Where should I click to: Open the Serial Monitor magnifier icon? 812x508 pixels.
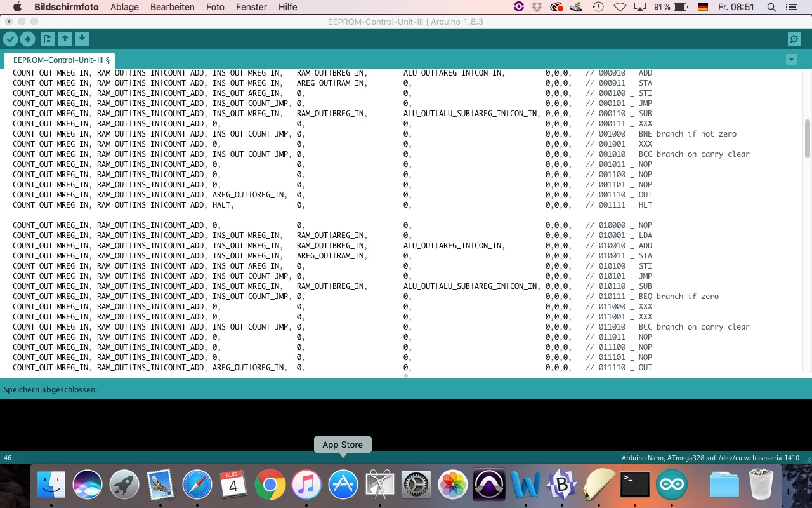coord(794,39)
